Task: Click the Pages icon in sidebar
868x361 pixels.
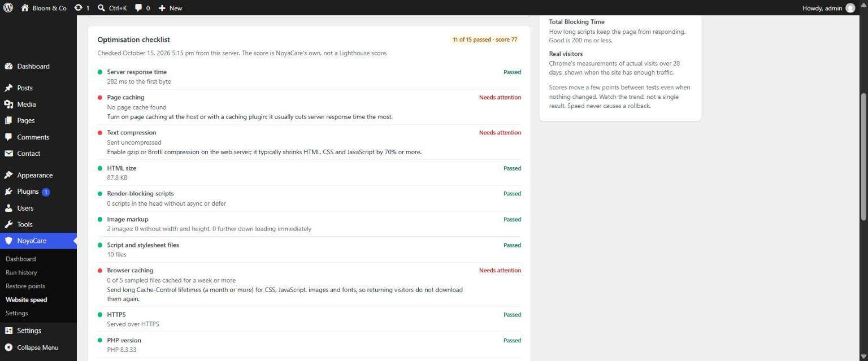Action: click(x=8, y=121)
